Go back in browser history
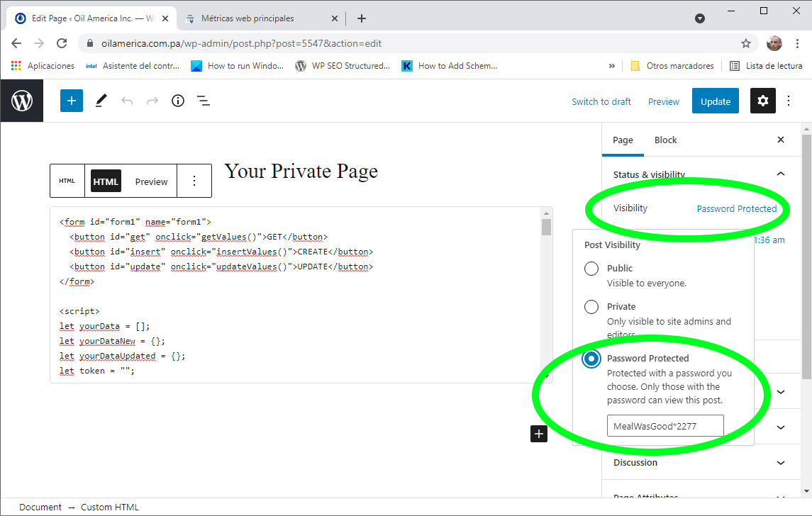This screenshot has height=516, width=812. click(16, 43)
